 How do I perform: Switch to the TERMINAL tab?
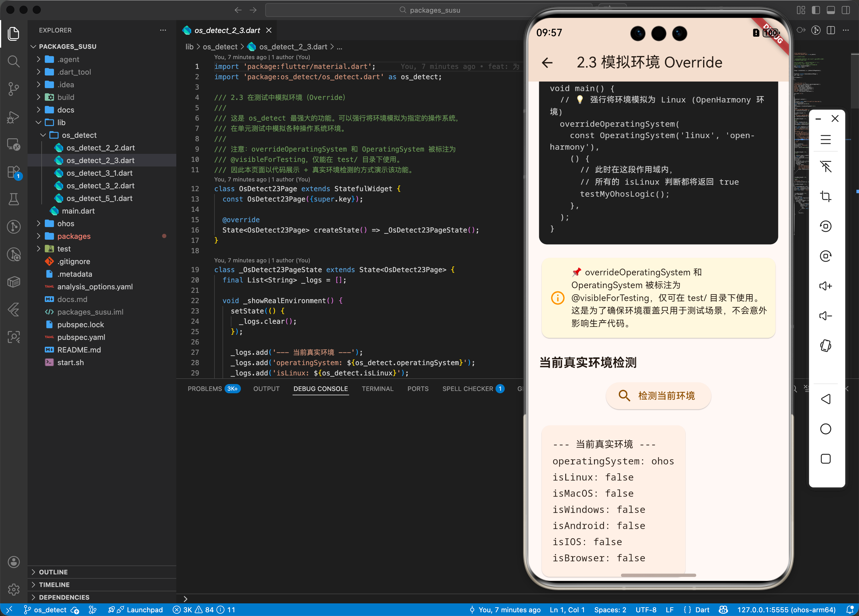tap(377, 388)
